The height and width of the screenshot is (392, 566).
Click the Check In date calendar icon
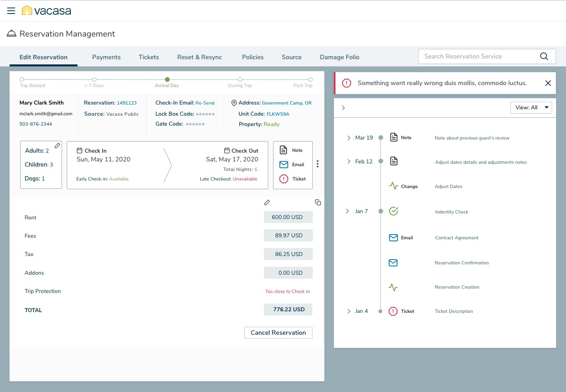tap(79, 151)
